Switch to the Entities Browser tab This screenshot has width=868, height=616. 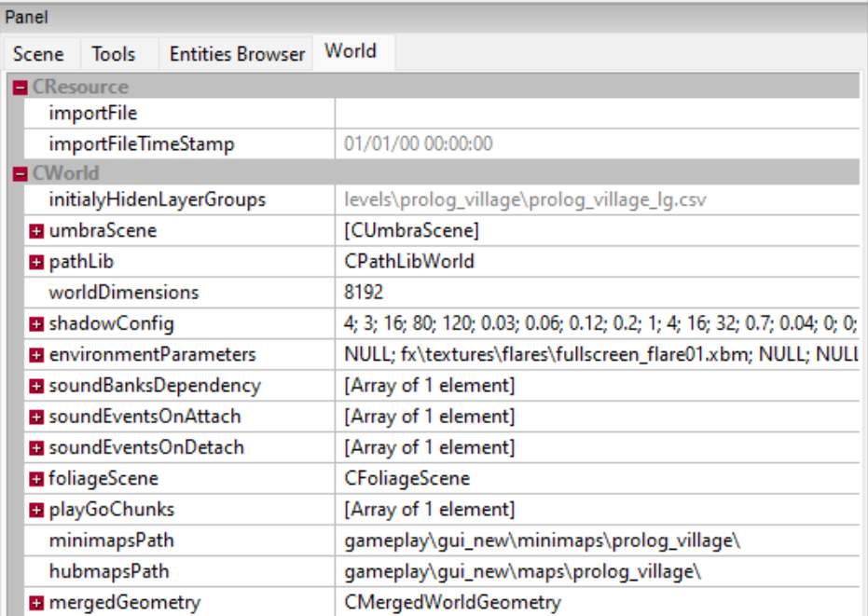pyautogui.click(x=237, y=54)
